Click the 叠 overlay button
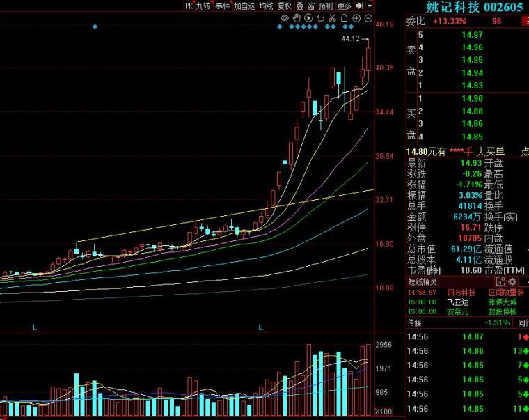The width and height of the screenshot is (529, 420). [x=300, y=6]
